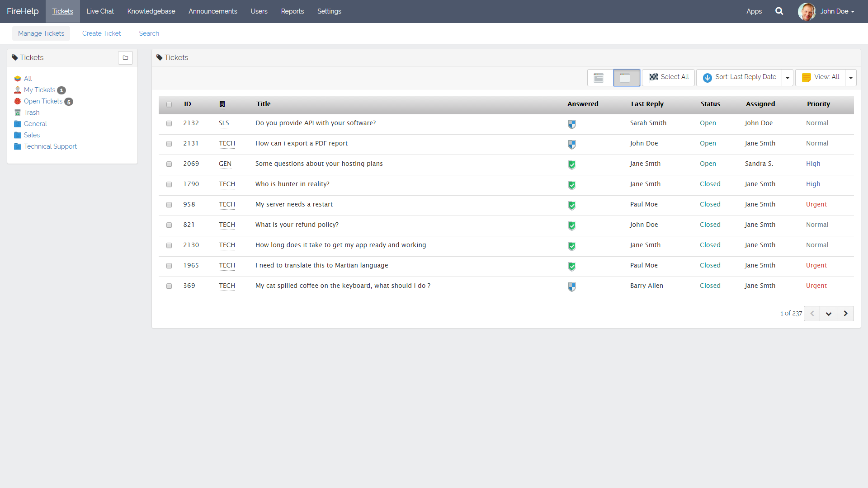Viewport: 868px width, 488px height.
Task: Sort by the Last Reply column header
Action: tap(647, 104)
